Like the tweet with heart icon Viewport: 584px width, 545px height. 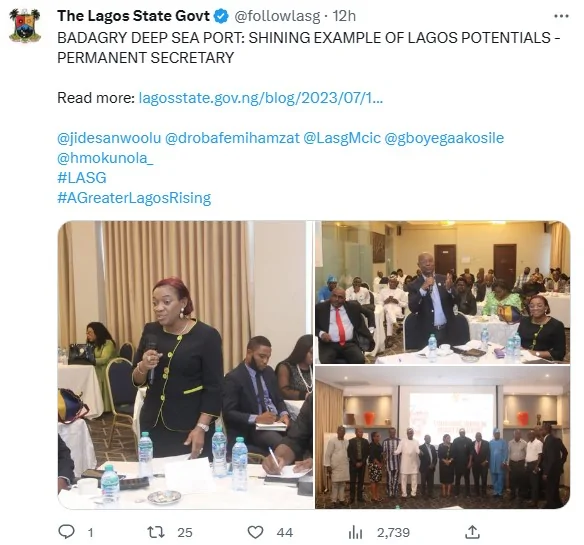pyautogui.click(x=256, y=532)
